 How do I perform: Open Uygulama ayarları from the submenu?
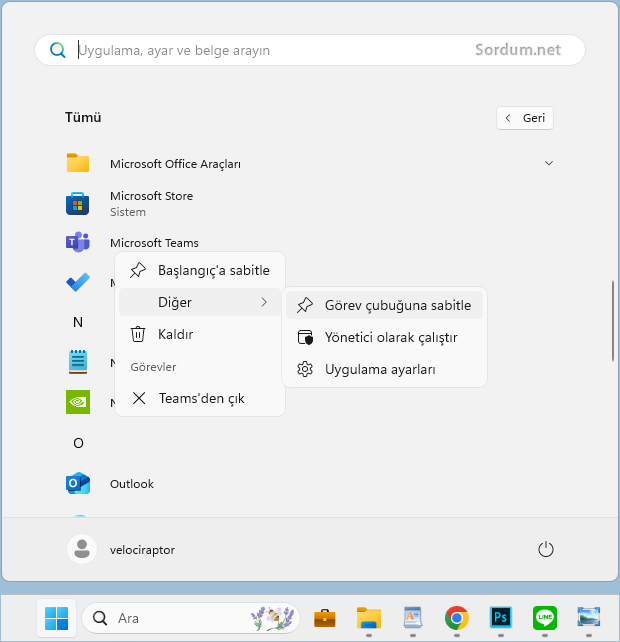(x=384, y=369)
